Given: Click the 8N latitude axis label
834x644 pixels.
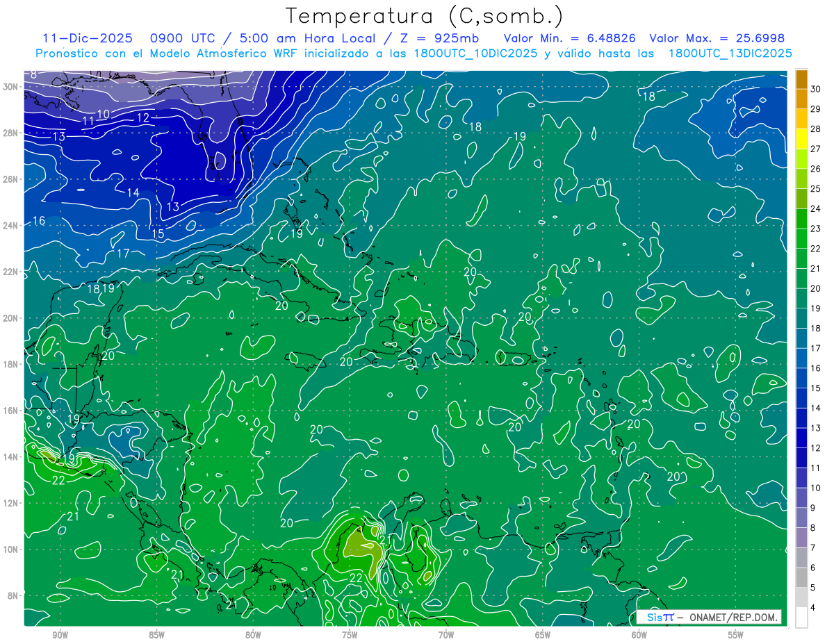Looking at the screenshot, I should point(14,596).
